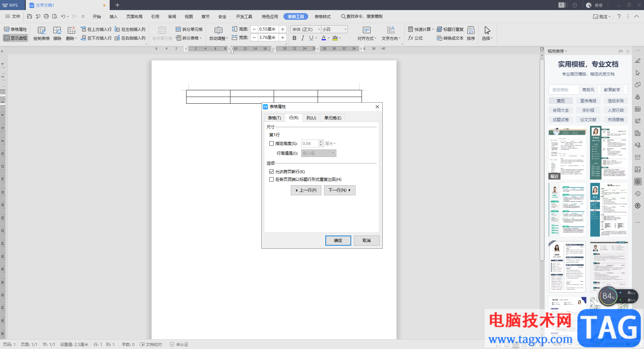
Task: Toggle Underline formatting
Action: 311,38
